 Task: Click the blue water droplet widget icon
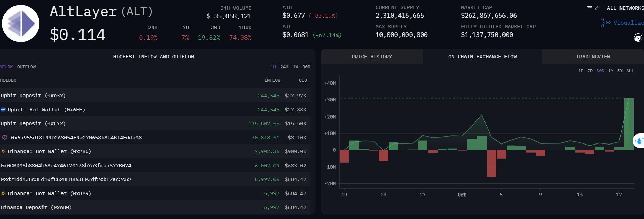click(639, 141)
